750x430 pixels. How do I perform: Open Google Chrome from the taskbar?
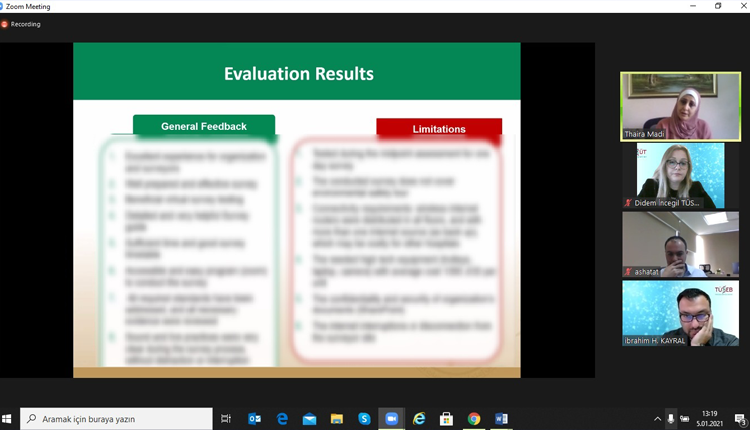tap(473, 419)
